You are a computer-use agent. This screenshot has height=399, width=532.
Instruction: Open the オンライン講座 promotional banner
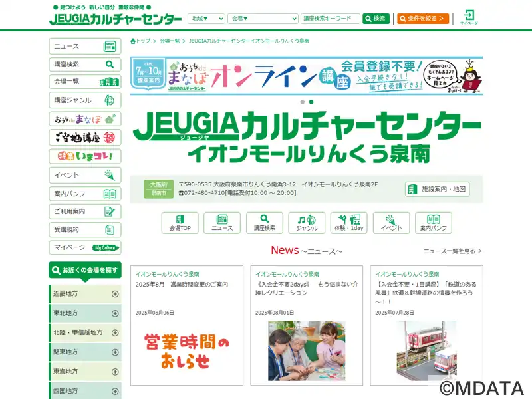point(307,76)
